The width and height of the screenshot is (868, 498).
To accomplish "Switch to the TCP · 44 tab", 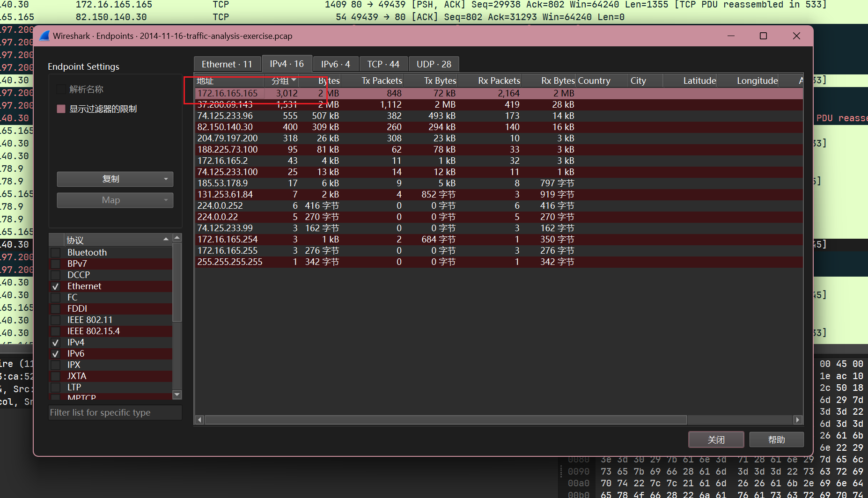I will 383,64.
